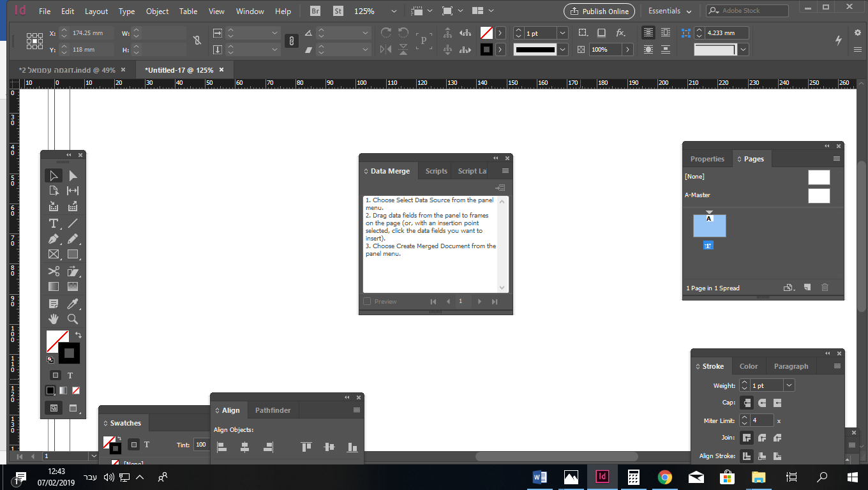Select the Scissors tool

point(54,271)
